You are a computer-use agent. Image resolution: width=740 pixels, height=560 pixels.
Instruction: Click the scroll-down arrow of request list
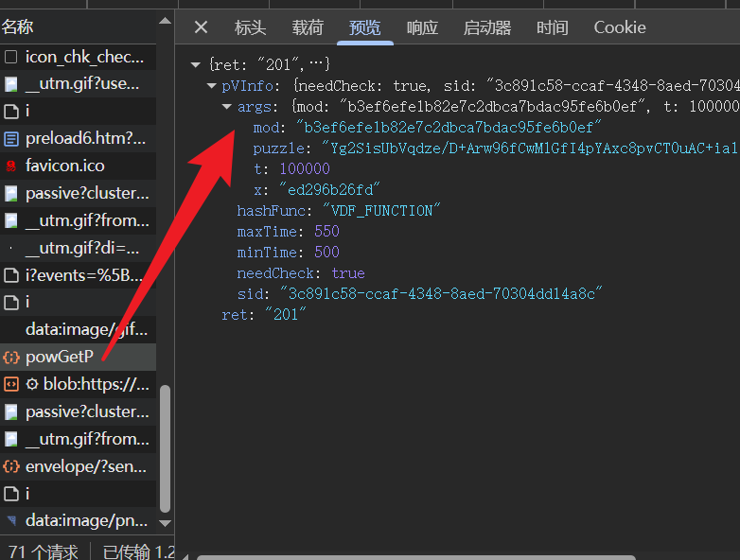(x=166, y=523)
